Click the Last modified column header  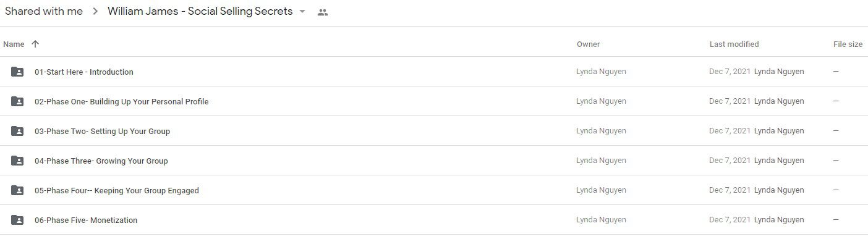pos(734,44)
